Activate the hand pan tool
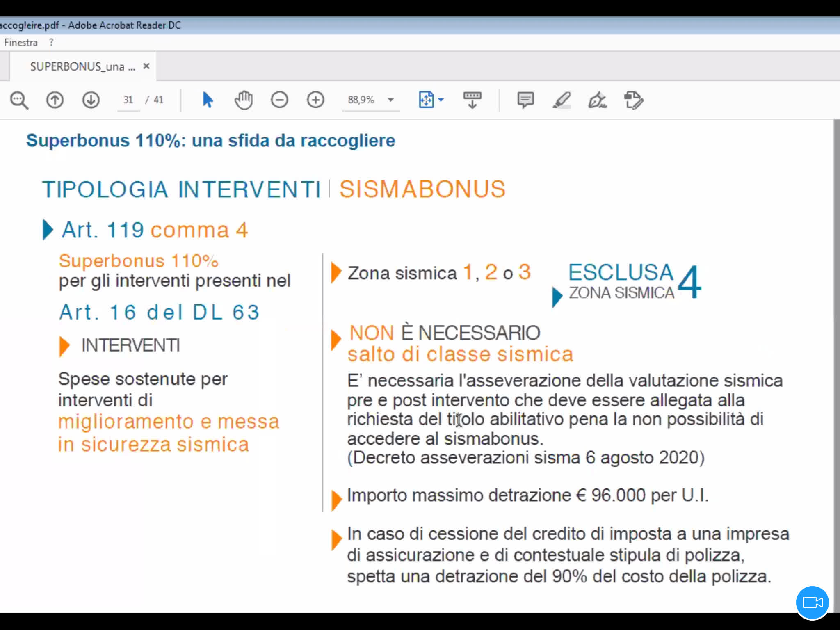 coord(244,100)
